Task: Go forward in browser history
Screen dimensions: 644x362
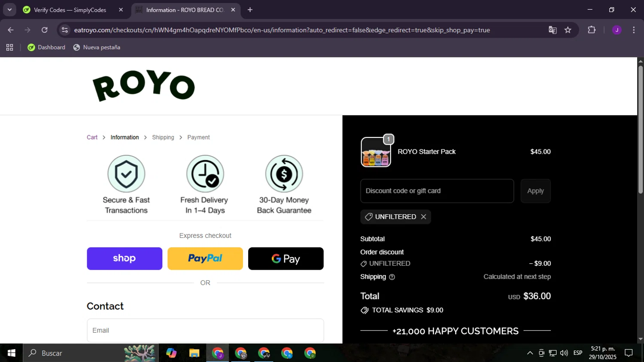Action: pos(27,30)
